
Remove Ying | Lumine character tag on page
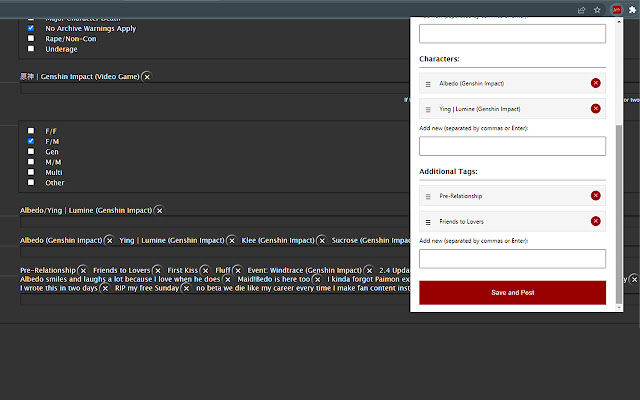[x=231, y=240]
